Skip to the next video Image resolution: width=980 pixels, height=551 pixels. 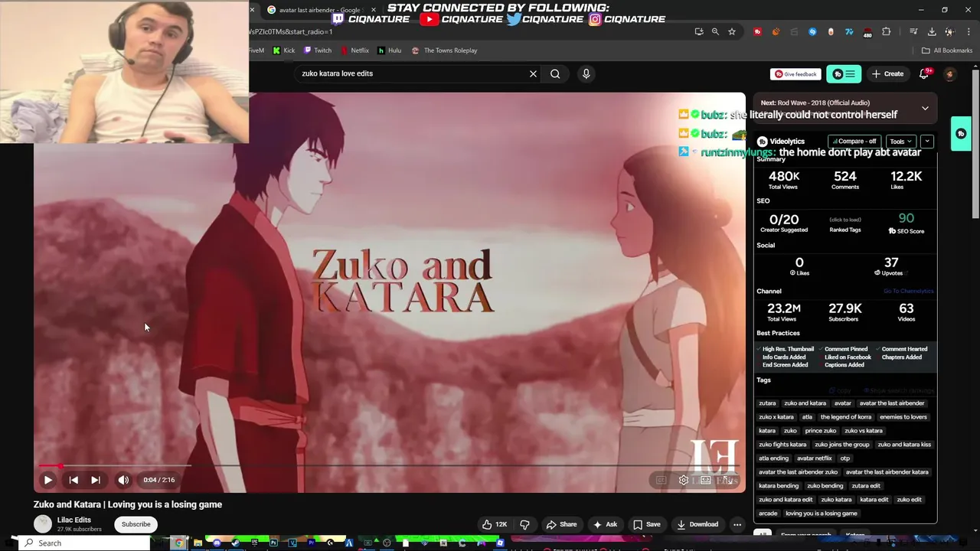tap(96, 480)
